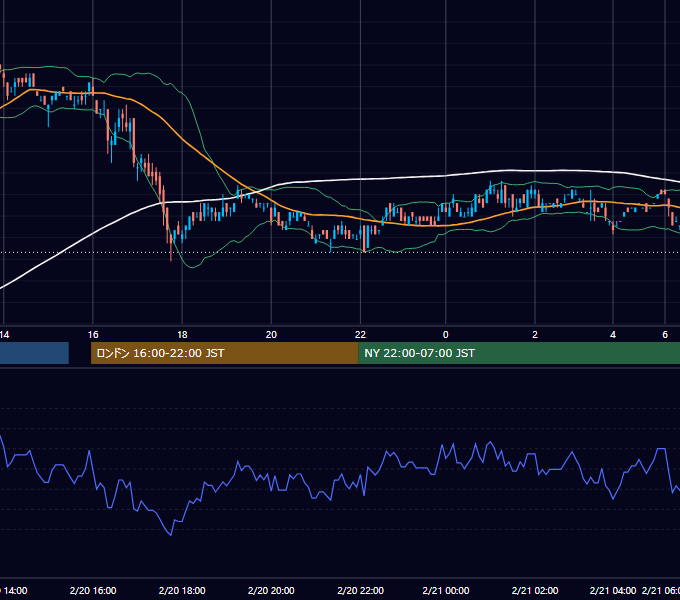Click the hour label 16 on price chart axis
The height and width of the screenshot is (600, 680).
pos(93,335)
